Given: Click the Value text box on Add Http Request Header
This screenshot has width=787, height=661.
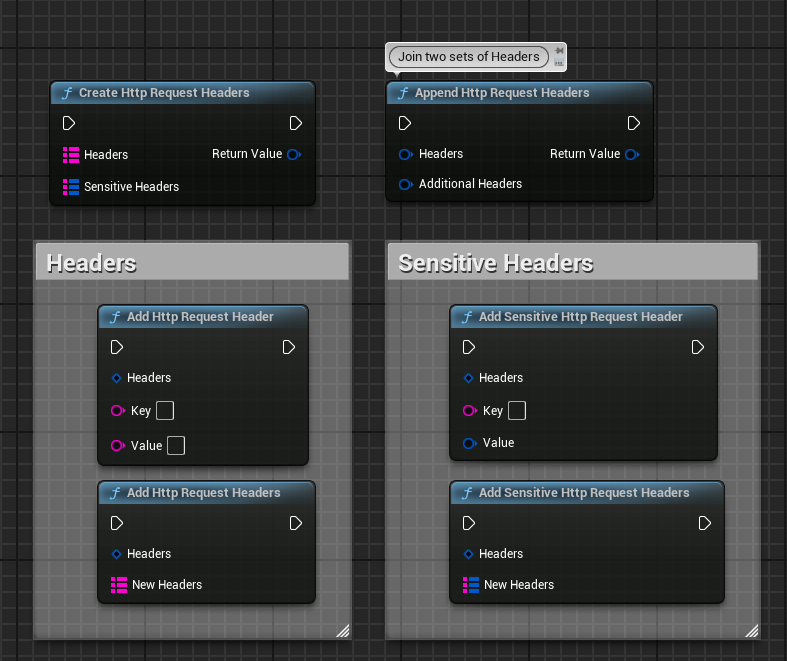Looking at the screenshot, I should [176, 446].
